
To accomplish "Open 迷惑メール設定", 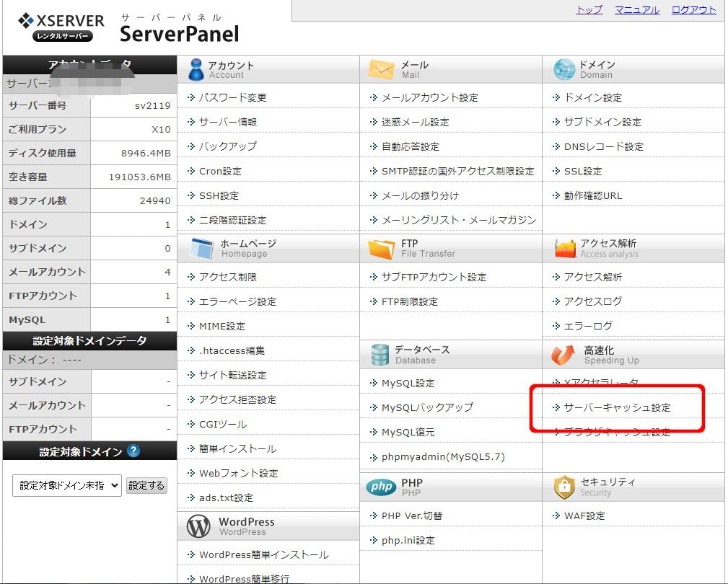I will coord(416,122).
